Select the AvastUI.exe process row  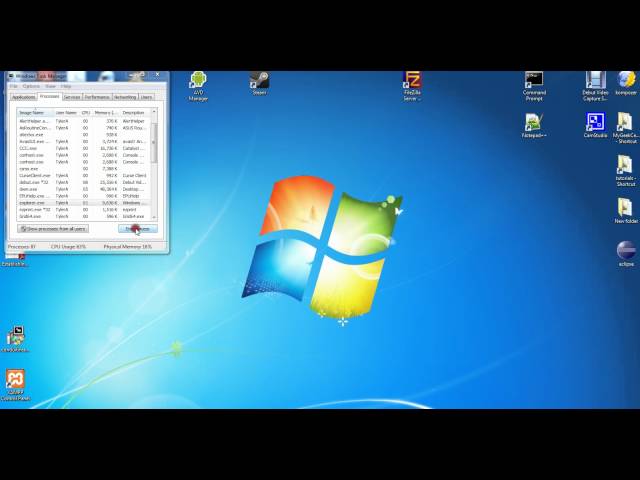[84, 142]
